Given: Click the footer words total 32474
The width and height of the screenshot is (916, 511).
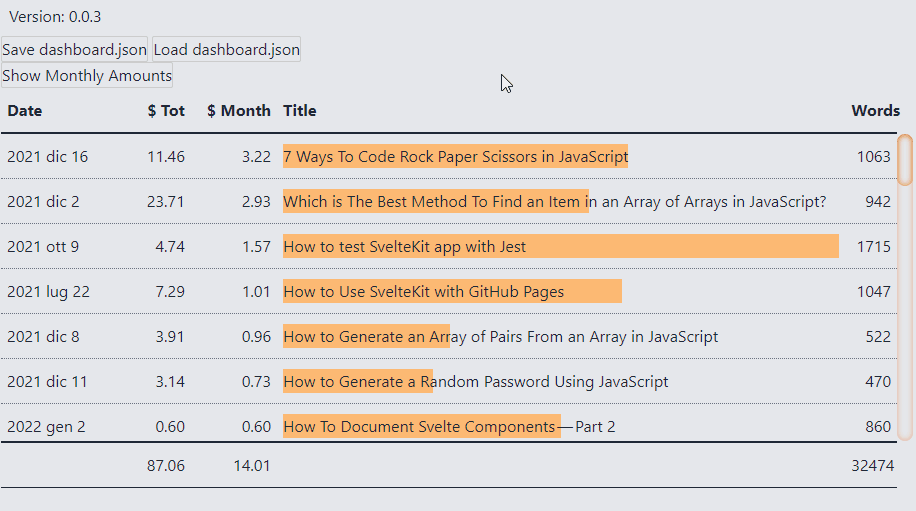Looking at the screenshot, I should (x=873, y=465).
